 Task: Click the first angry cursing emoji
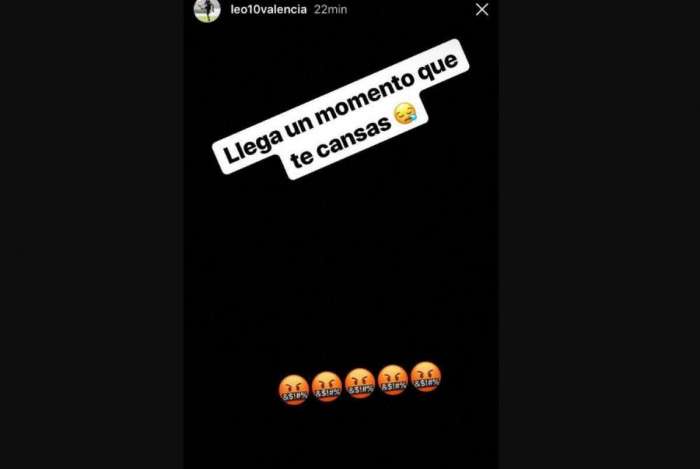pos(294,390)
